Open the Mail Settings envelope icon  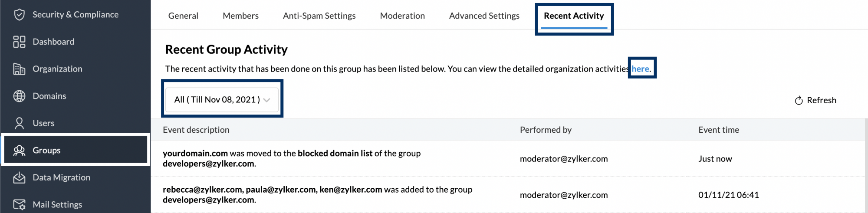(x=19, y=204)
